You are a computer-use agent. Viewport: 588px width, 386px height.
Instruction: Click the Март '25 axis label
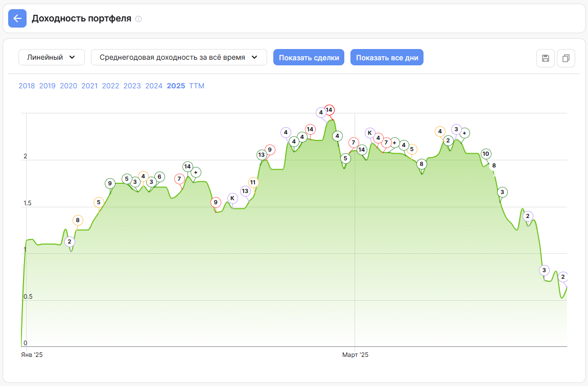click(x=355, y=355)
